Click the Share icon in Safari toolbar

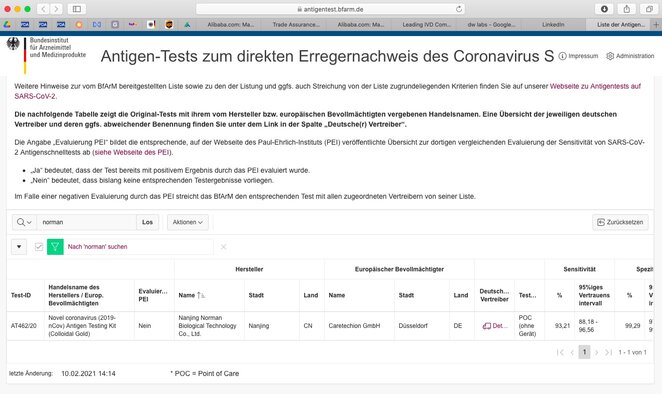[627, 9]
